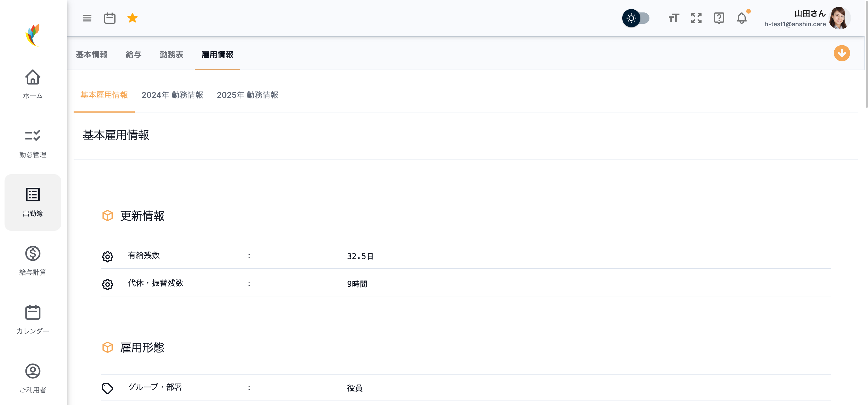Screen dimensions: 868x405
Task: Select the 2024年 勤務情報 sub-tab
Action: (172, 95)
